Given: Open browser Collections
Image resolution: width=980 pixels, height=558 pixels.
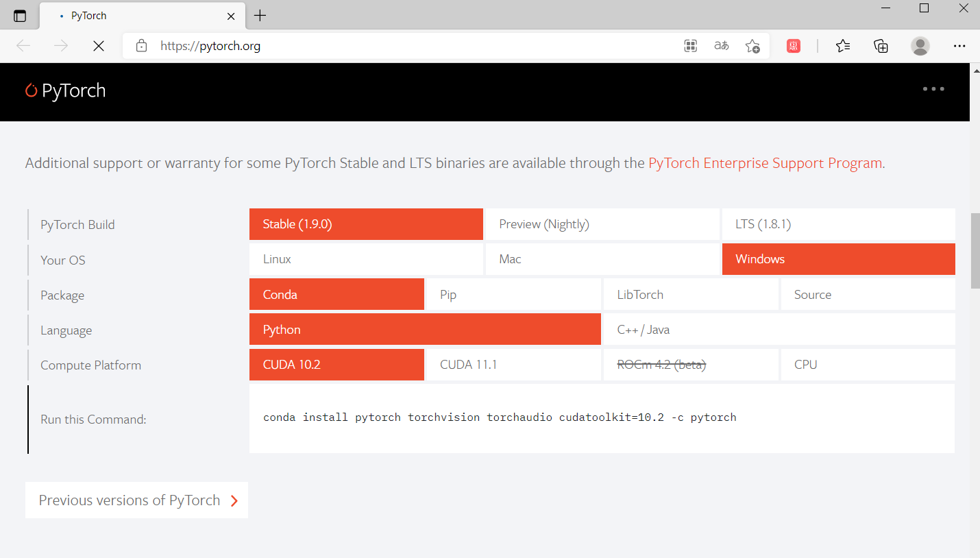Looking at the screenshot, I should click(x=881, y=46).
